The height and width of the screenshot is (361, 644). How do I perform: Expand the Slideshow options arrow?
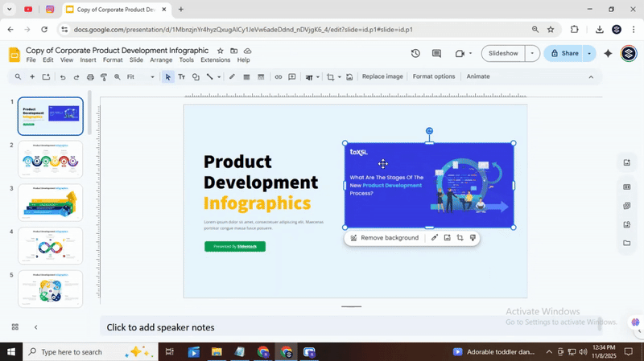531,54
